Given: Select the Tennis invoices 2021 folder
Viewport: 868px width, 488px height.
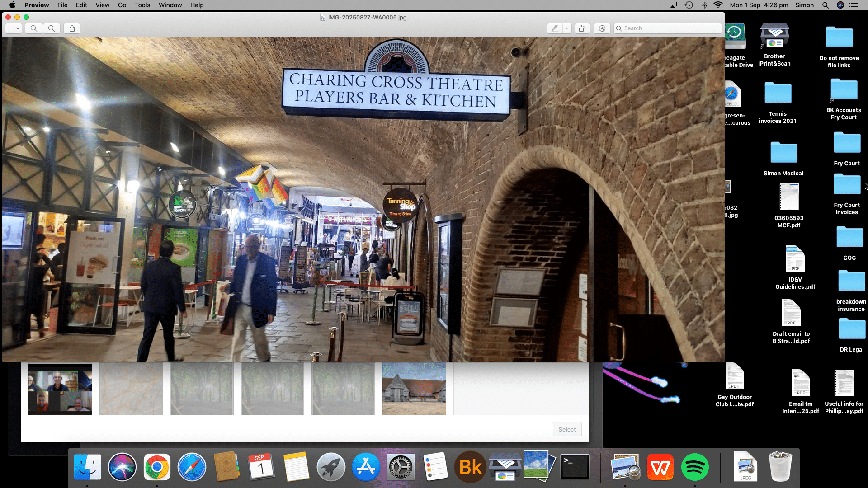Looking at the screenshot, I should (x=778, y=103).
